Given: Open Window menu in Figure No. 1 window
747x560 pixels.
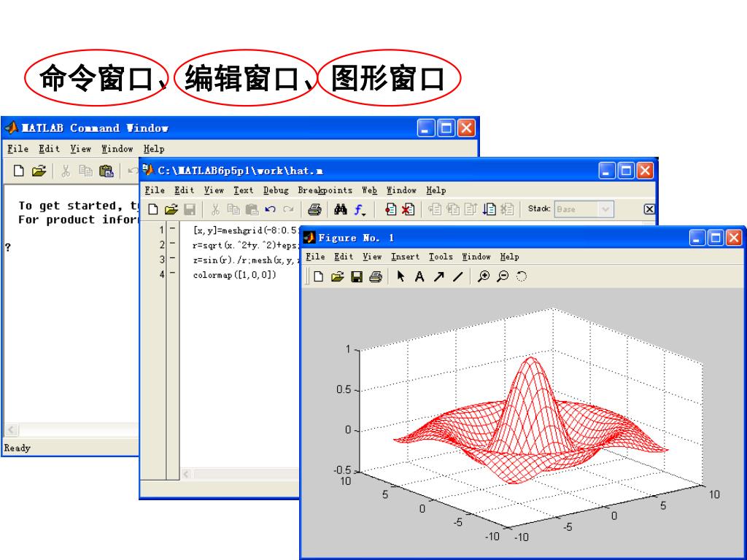Looking at the screenshot, I should click(x=476, y=257).
